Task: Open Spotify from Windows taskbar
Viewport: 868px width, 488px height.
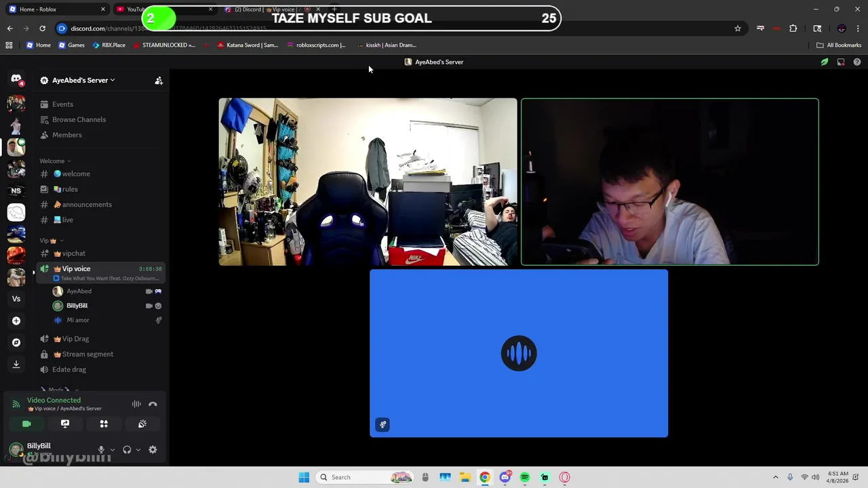Action: coord(525,477)
